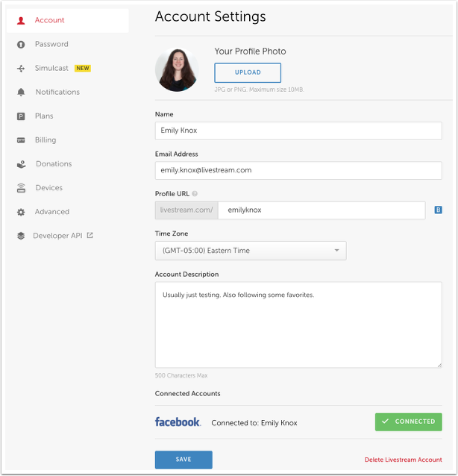Image resolution: width=458 pixels, height=476 pixels.
Task: Click the Email Address input field
Action: tap(298, 171)
